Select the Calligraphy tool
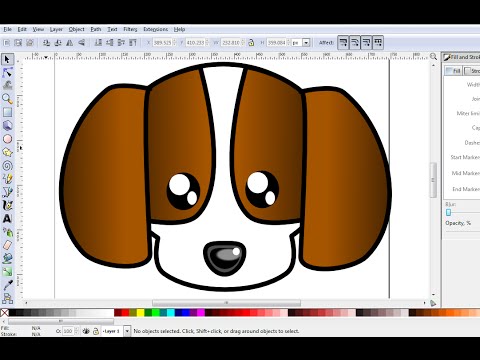480x360 pixels. [7, 206]
